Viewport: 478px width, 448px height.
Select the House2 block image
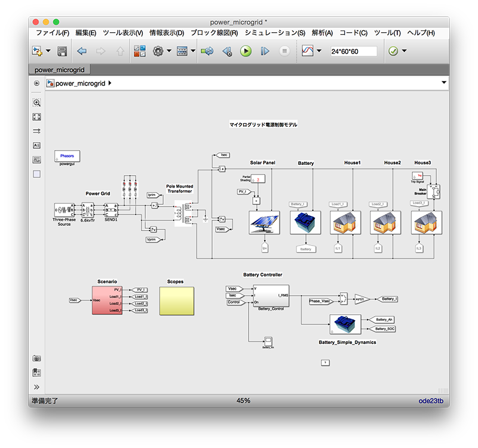[385, 223]
